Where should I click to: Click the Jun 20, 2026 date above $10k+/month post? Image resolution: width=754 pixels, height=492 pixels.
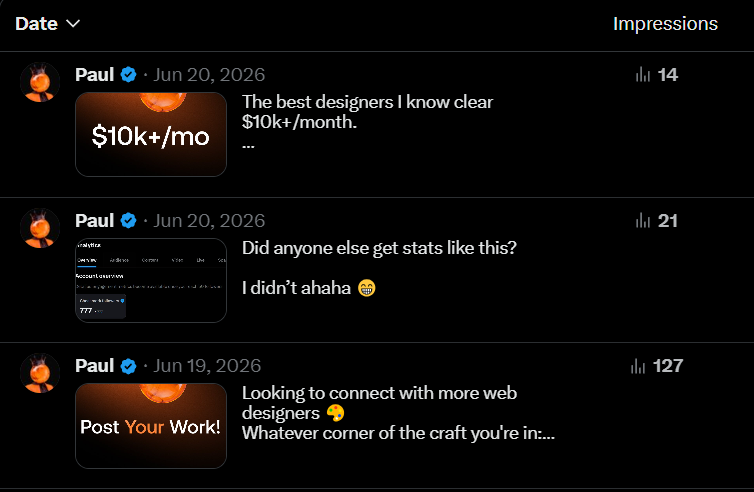[209, 75]
